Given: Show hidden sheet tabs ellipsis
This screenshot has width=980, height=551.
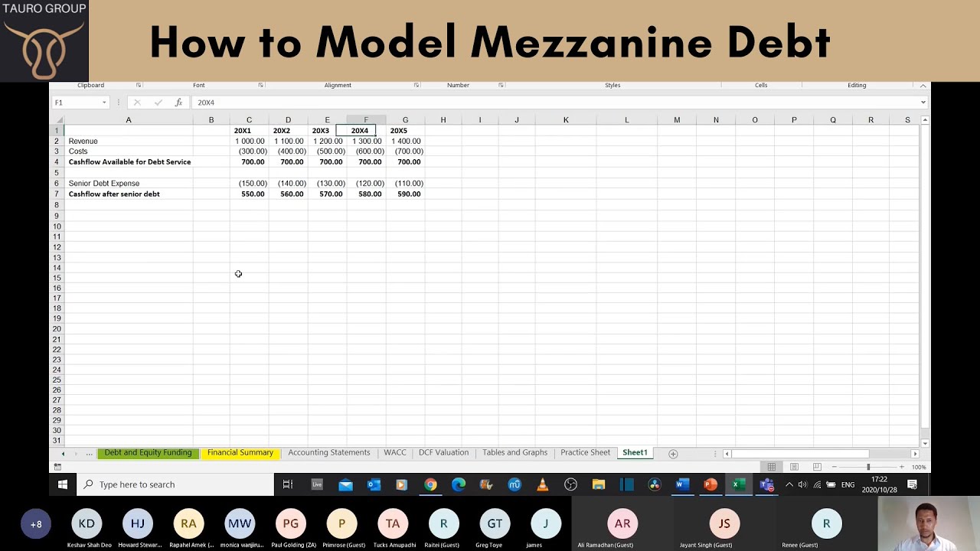Looking at the screenshot, I should click(89, 454).
